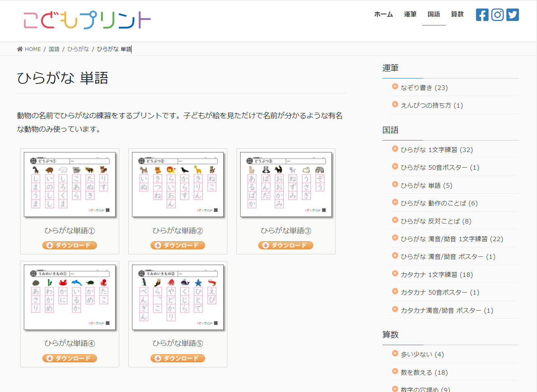Open ひらがな 50音ポスター (1) category
This screenshot has height=392, width=537.
point(440,168)
